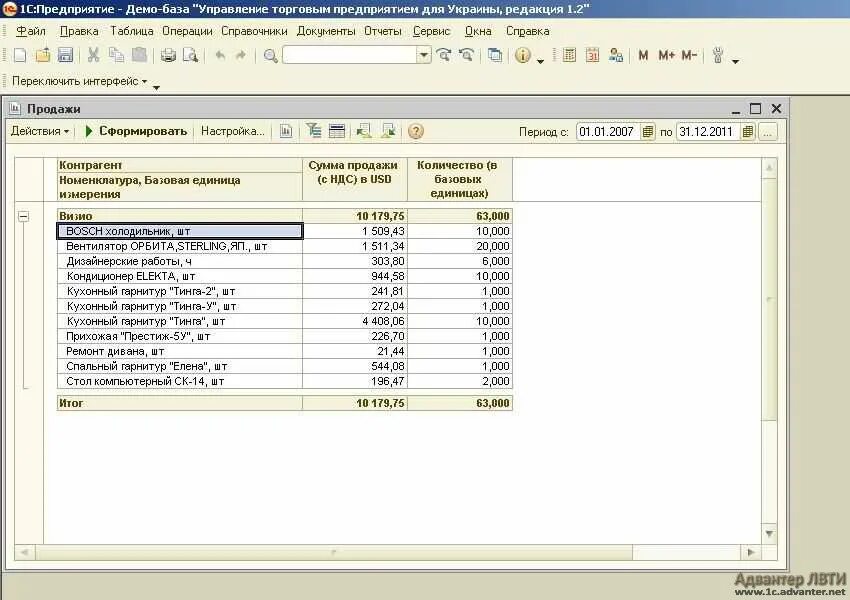The image size is (850, 600).
Task: Select the row BOSCH холодильник, шт
Action: [x=179, y=231]
